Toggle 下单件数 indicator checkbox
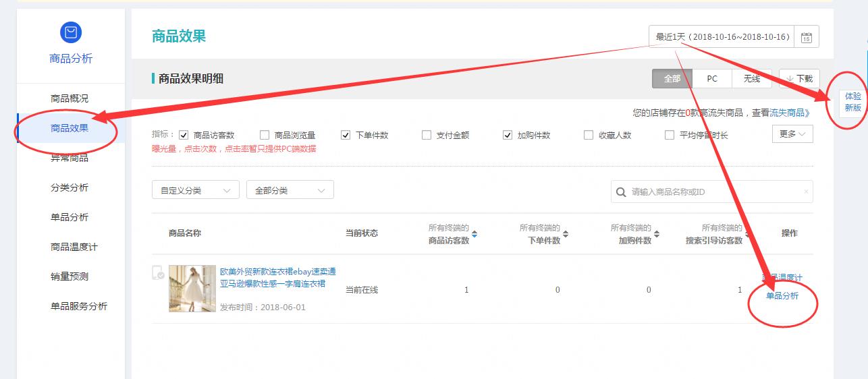 click(x=346, y=135)
